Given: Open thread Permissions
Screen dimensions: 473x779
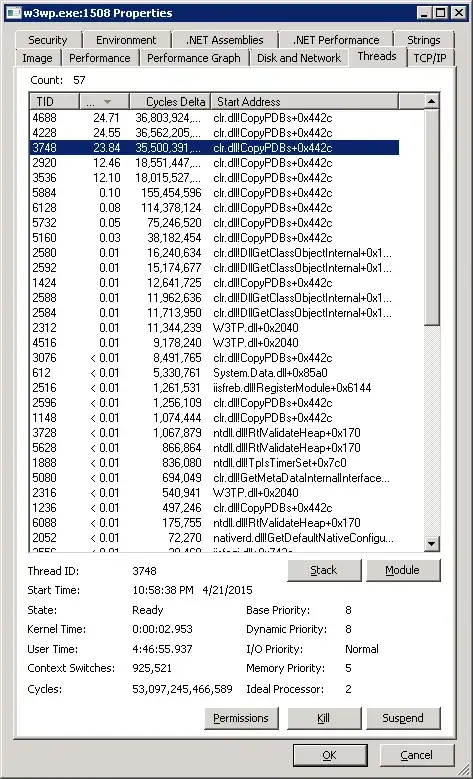Looking at the screenshot, I should point(241,718).
